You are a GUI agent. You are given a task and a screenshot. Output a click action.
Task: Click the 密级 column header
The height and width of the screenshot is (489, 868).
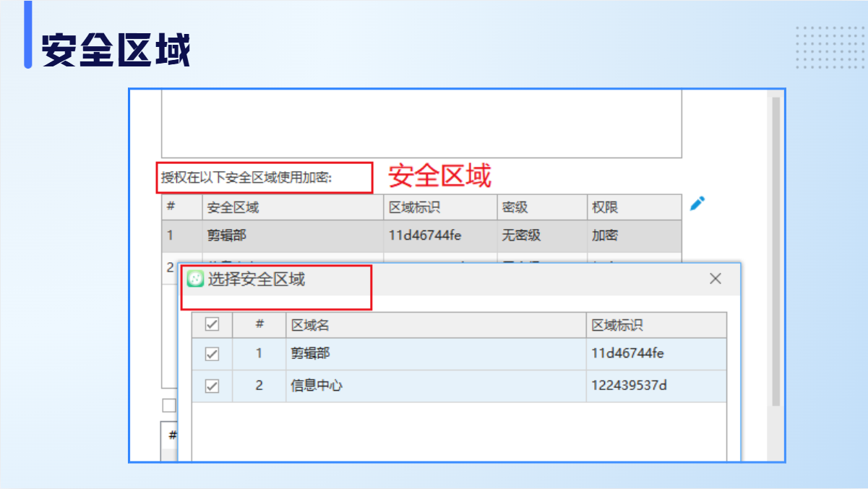tap(515, 207)
